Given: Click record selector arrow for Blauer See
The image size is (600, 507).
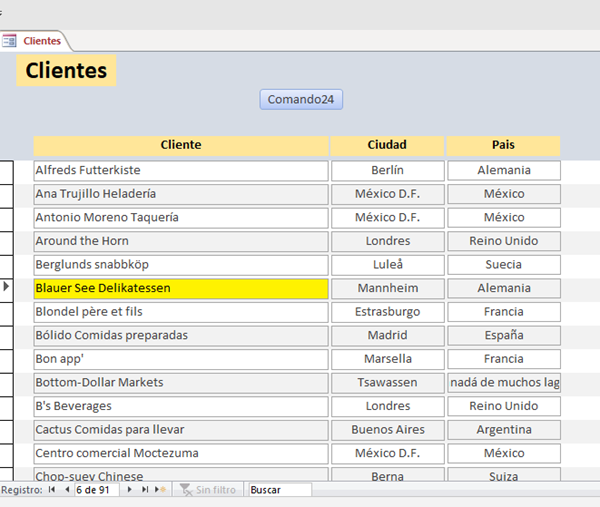Looking at the screenshot, I should [7, 287].
